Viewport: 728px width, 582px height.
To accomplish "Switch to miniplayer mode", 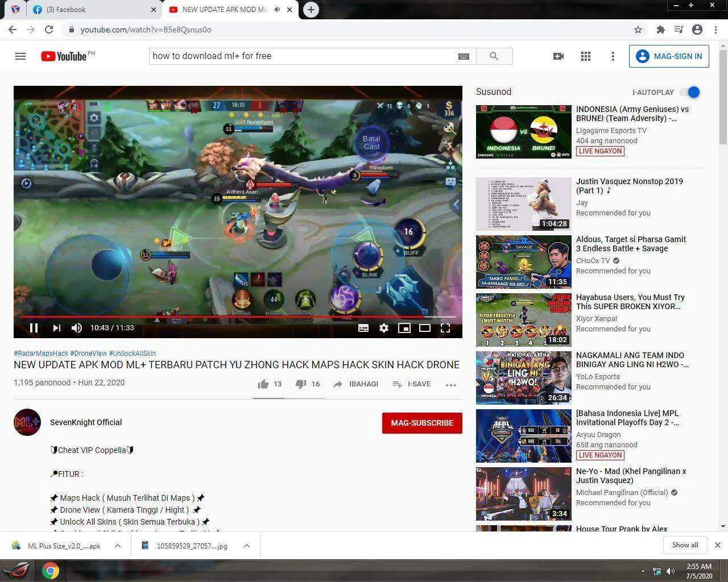I will click(404, 328).
